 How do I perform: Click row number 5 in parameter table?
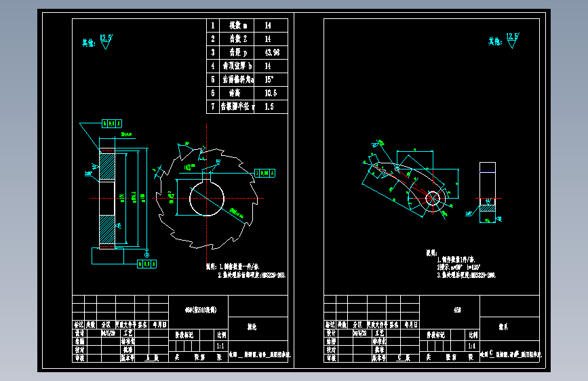click(213, 79)
